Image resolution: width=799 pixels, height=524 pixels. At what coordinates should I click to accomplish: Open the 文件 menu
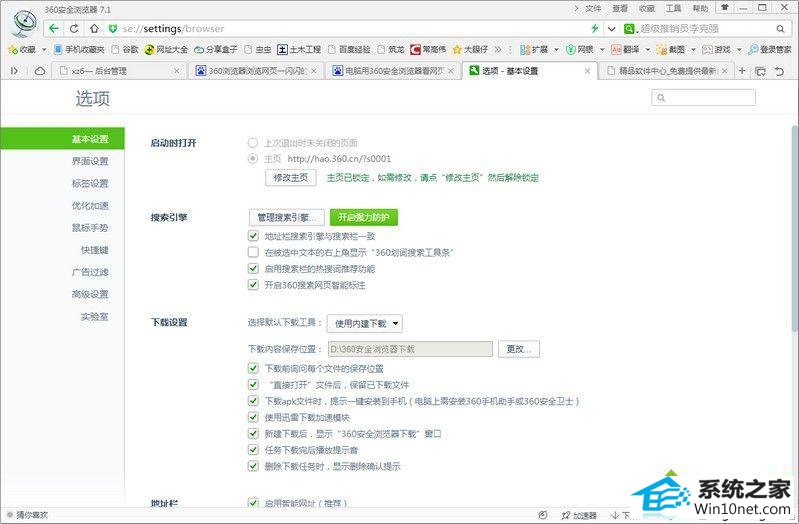593,8
